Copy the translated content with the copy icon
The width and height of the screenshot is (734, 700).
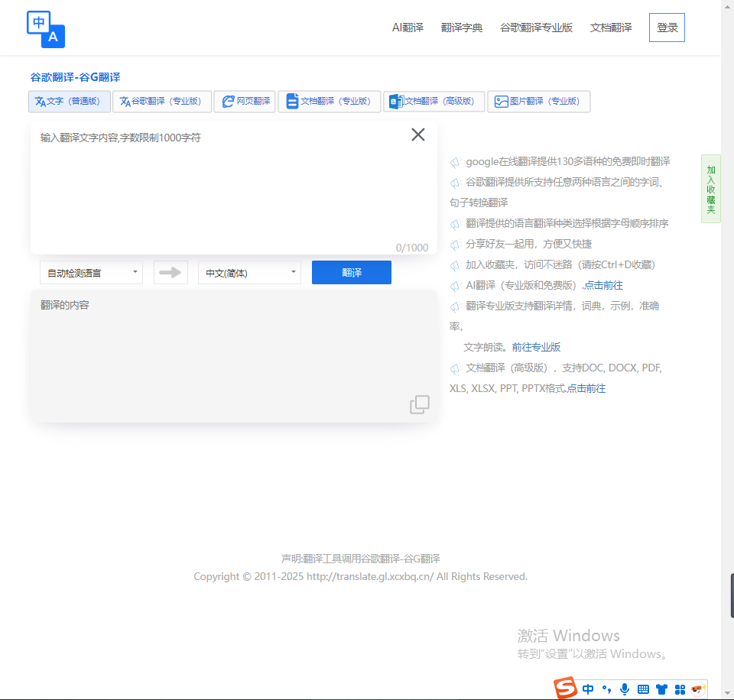420,405
